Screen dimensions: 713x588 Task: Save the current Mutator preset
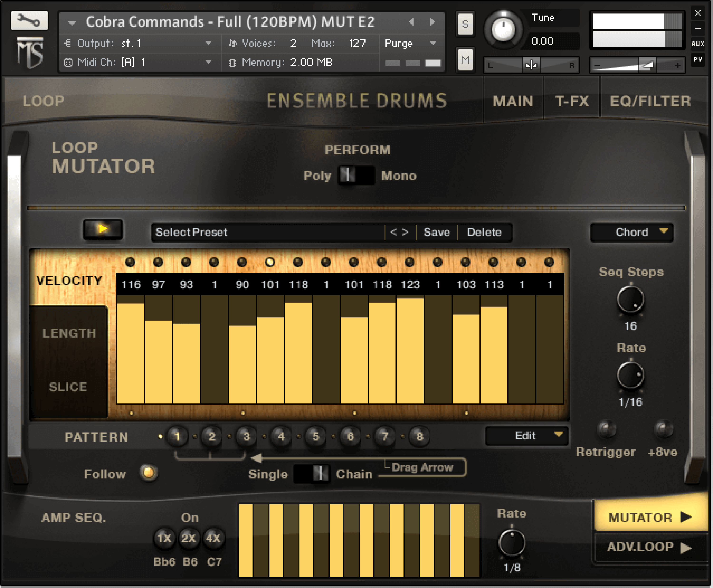point(436,232)
